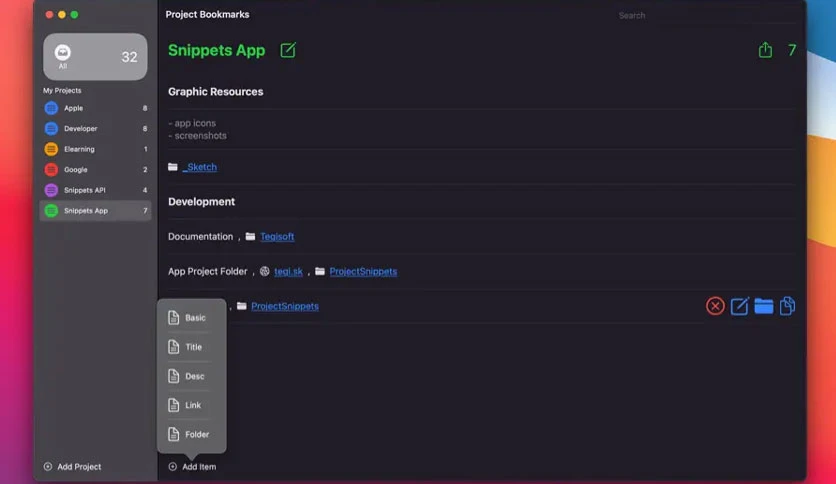Choose Basic item type from popup

click(x=191, y=318)
